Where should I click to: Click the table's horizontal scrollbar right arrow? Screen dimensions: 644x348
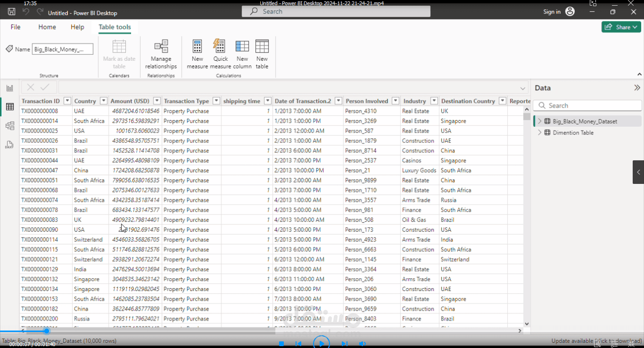520,331
